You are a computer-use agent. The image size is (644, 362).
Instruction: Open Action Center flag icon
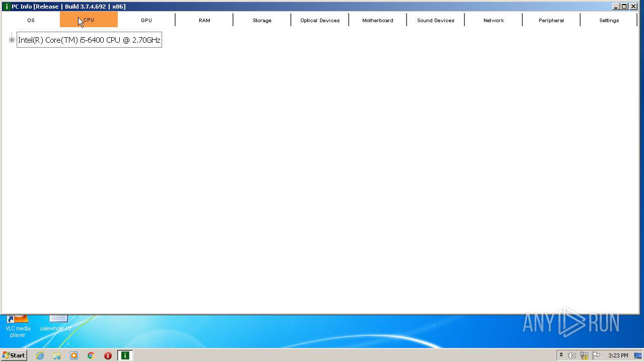[x=596, y=355]
